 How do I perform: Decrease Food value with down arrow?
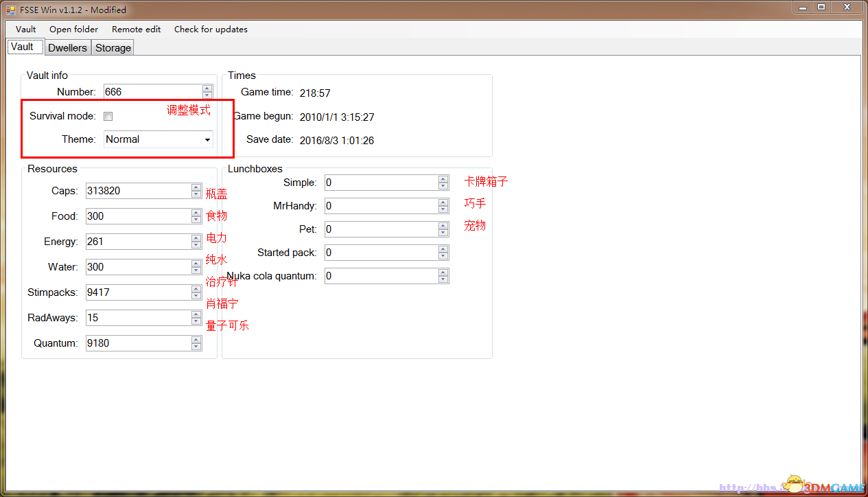pos(197,220)
